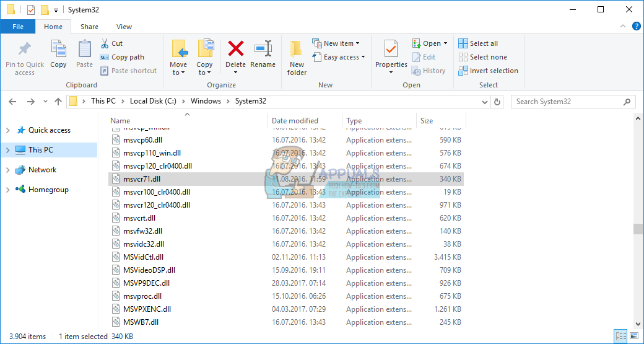
Task: Click the Rename icon
Action: (x=263, y=48)
